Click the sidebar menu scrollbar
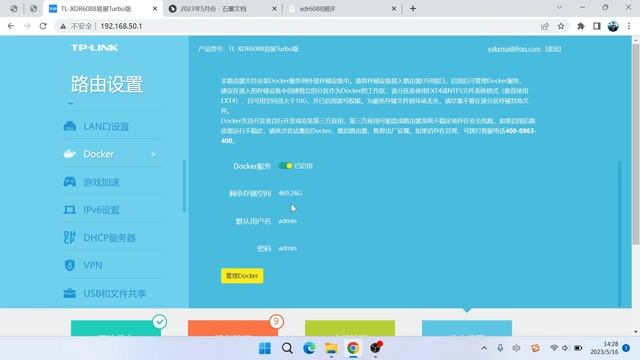Viewport: 640px width, 360px height. (x=184, y=186)
